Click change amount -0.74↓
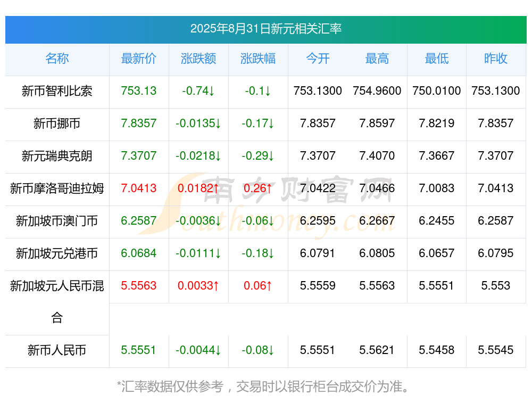The width and height of the screenshot is (532, 403). point(198,91)
